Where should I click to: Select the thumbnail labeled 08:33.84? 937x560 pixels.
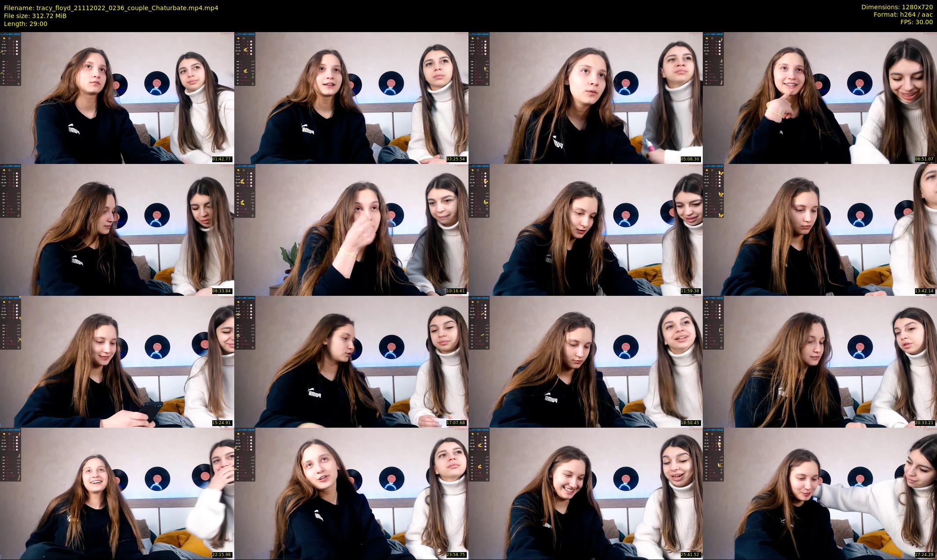click(117, 229)
